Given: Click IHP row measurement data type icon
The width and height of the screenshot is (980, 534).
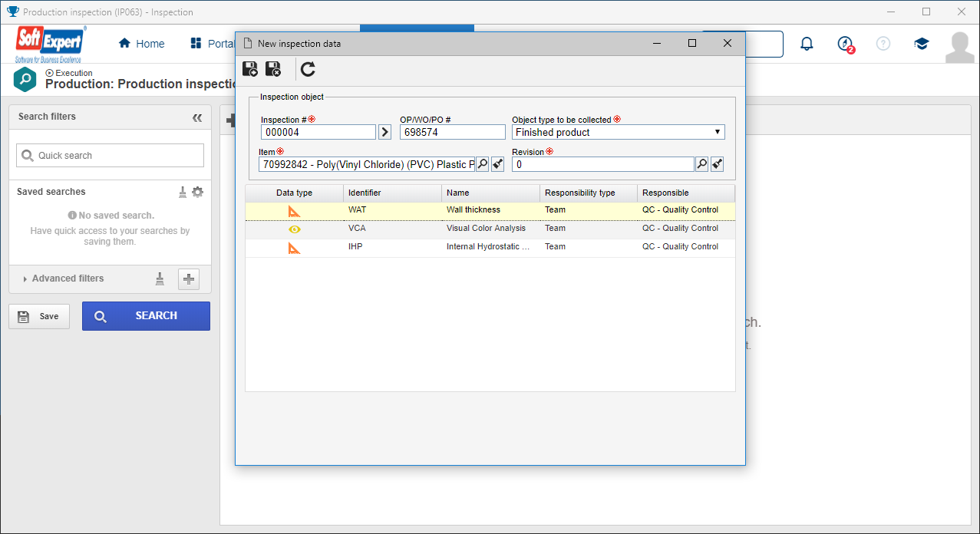Looking at the screenshot, I should click(295, 248).
